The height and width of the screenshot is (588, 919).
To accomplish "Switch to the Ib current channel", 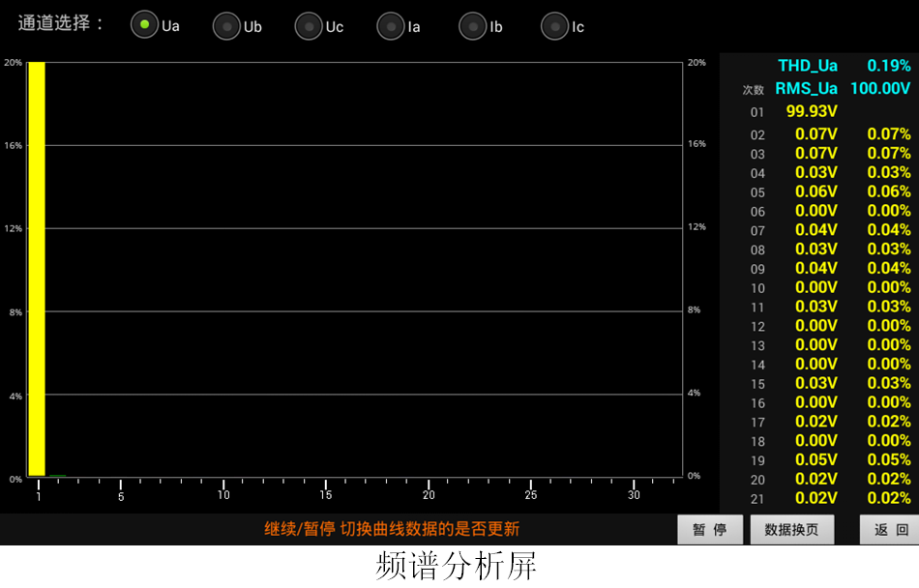I will click(x=473, y=26).
